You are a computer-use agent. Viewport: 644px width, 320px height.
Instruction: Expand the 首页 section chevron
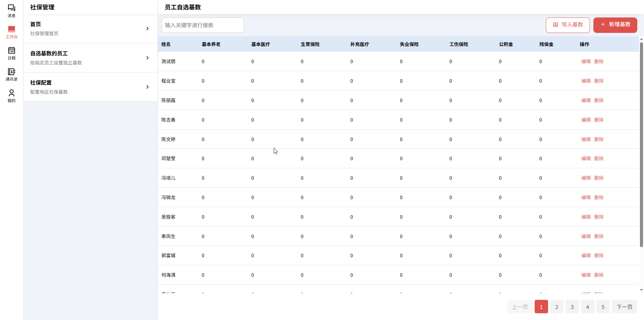[147, 29]
